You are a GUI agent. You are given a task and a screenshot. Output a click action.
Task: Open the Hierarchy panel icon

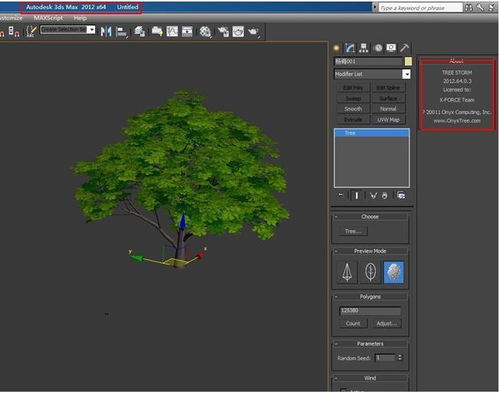[363, 48]
